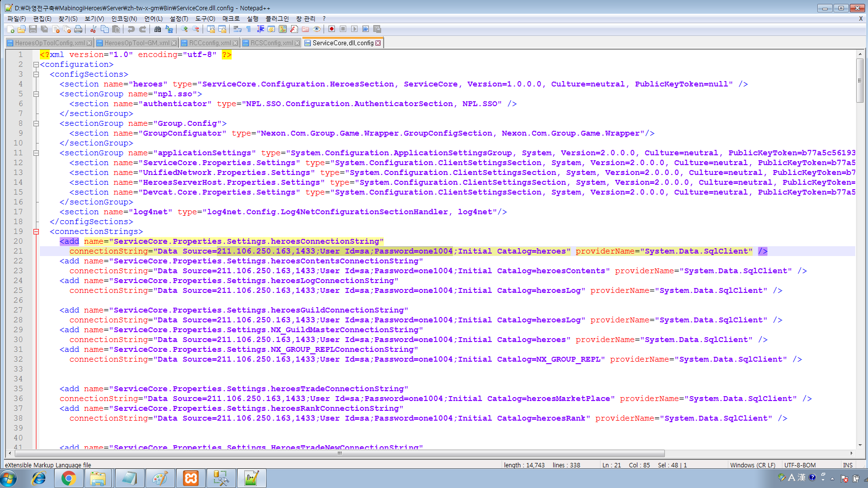Open the Windows Start button
Viewport: 868px width, 488px height.
[x=9, y=478]
